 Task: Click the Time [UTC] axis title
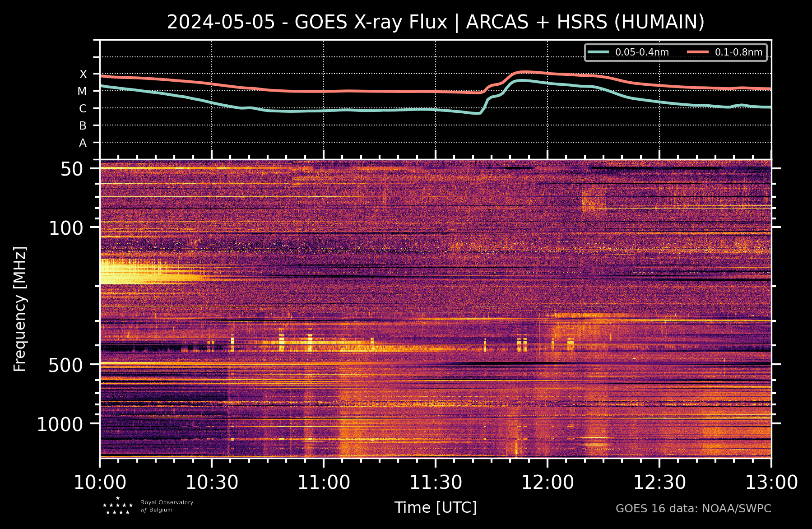pyautogui.click(x=436, y=507)
